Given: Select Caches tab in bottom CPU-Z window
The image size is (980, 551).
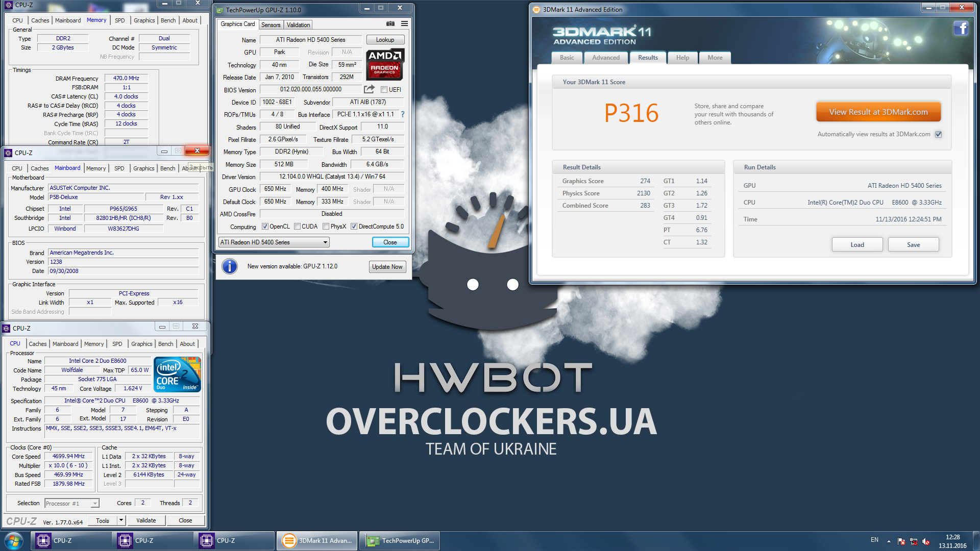Looking at the screenshot, I should click(38, 344).
